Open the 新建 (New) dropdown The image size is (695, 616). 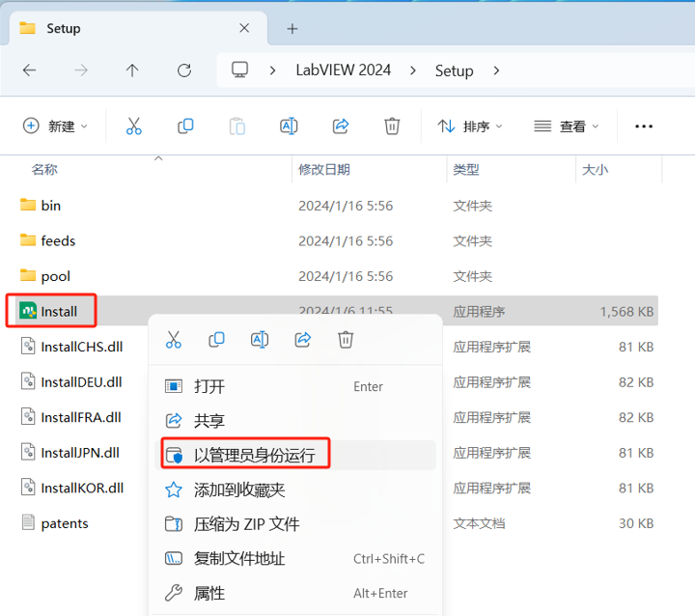(55, 126)
